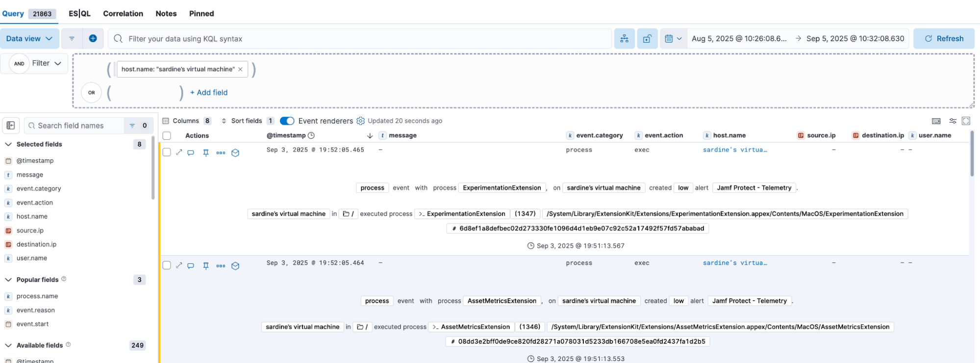Enter full screen mode for table
This screenshot has height=363, width=980.
pos(966,121)
